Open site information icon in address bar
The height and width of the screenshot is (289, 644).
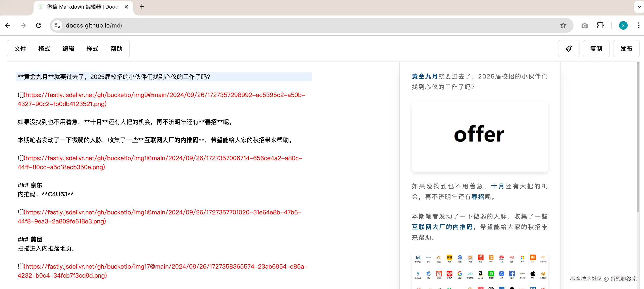click(57, 25)
